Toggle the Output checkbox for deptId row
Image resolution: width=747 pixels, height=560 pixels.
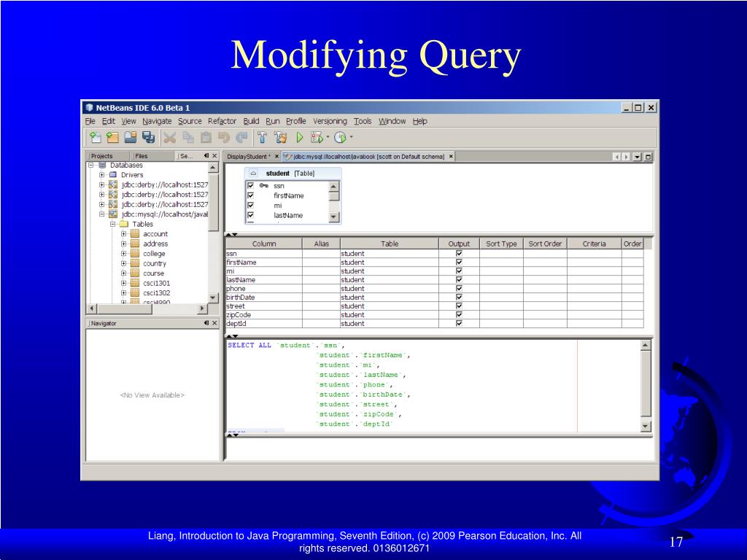[459, 323]
